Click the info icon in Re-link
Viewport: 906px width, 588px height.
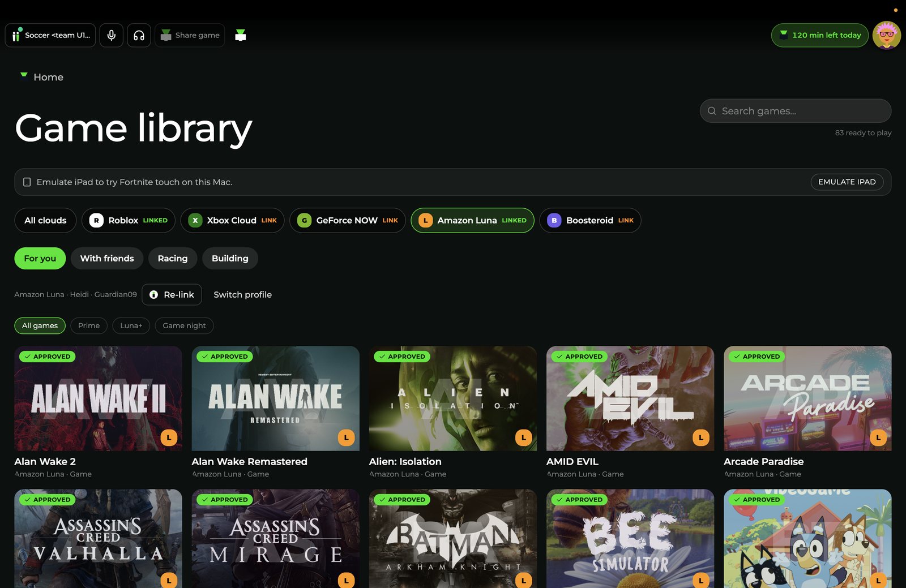(x=153, y=295)
